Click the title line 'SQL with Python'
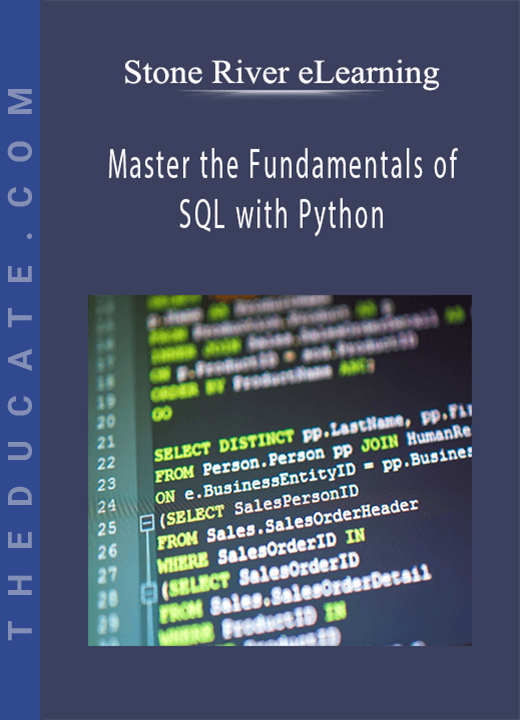Screen dimensions: 520x720 point(281,215)
